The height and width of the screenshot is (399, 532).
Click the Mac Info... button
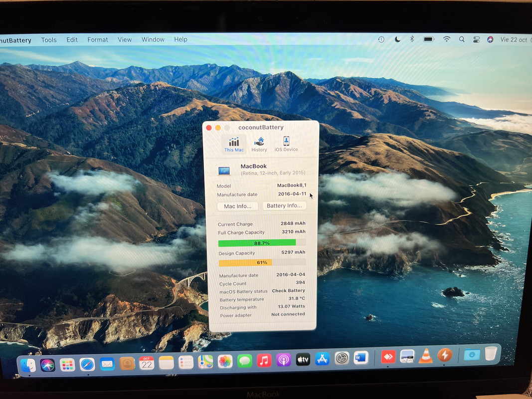(x=237, y=206)
